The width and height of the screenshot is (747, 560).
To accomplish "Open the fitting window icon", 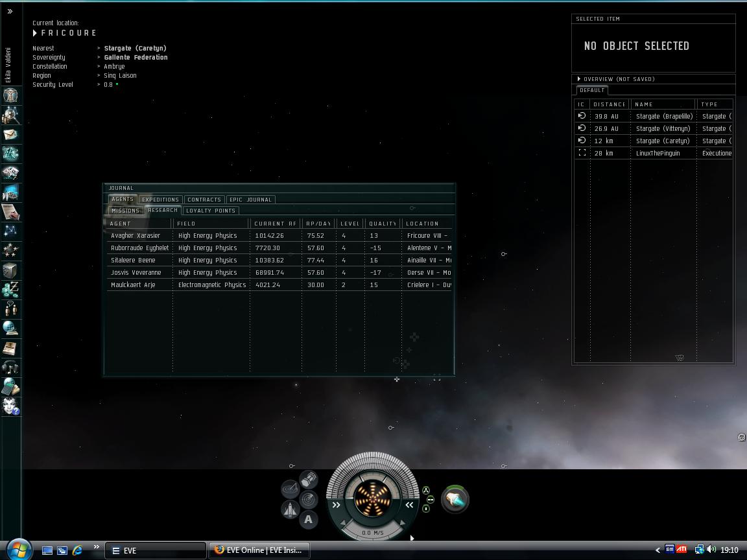I will click(x=10, y=154).
